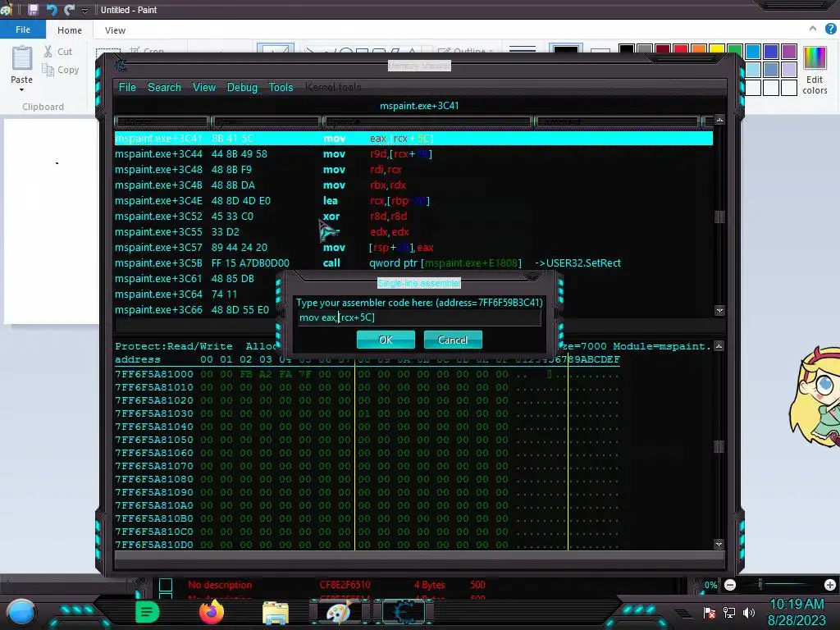Viewport: 840px width, 630px height.
Task: Click the Redo arrow in Paint
Action: [x=69, y=10]
